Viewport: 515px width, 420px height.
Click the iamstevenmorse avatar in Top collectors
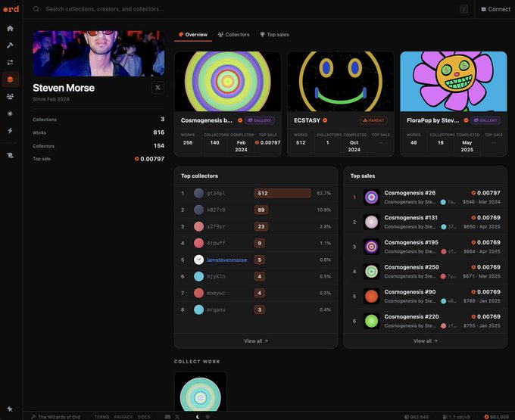[198, 260]
